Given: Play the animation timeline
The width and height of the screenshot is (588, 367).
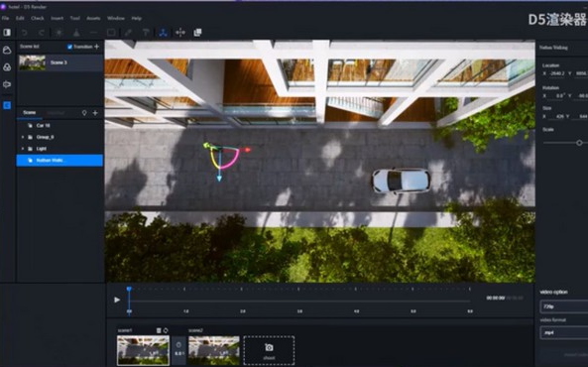Looking at the screenshot, I should click(117, 300).
